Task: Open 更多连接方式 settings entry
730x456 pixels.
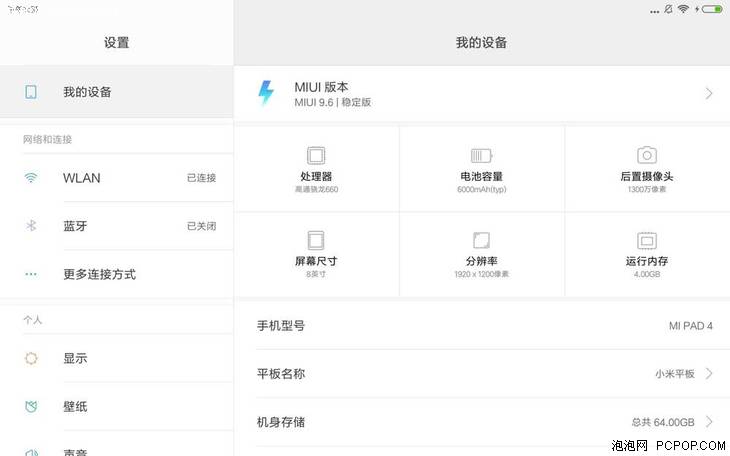Action: (x=116, y=274)
